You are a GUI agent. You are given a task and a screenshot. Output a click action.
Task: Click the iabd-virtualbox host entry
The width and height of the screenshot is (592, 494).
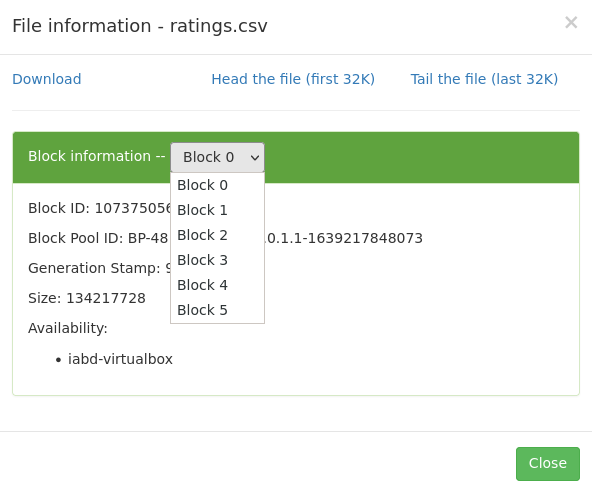coord(120,359)
